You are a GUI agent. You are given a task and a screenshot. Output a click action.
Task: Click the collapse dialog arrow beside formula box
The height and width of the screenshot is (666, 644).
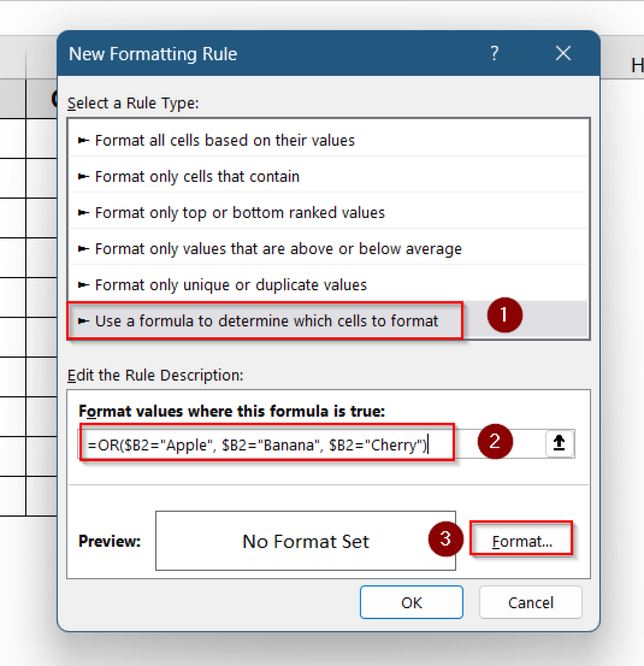pyautogui.click(x=559, y=444)
